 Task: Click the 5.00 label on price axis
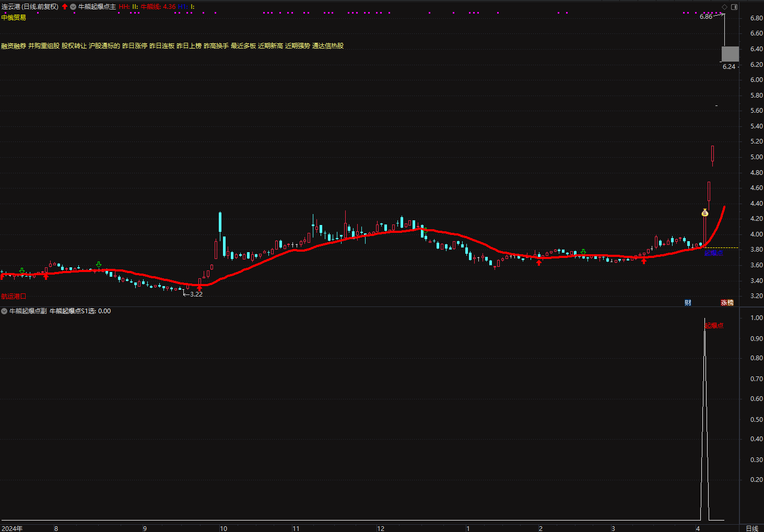[x=757, y=157]
